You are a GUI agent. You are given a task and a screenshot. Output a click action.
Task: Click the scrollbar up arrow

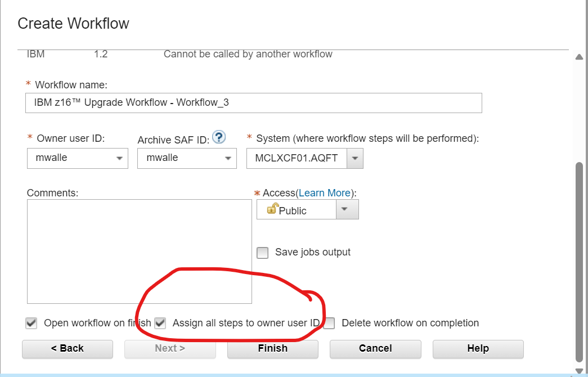(x=580, y=56)
